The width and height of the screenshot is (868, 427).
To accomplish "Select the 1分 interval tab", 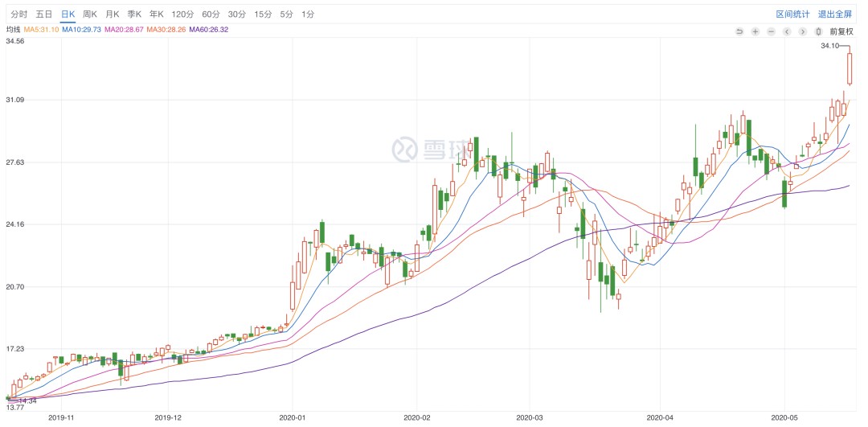I will (x=308, y=14).
